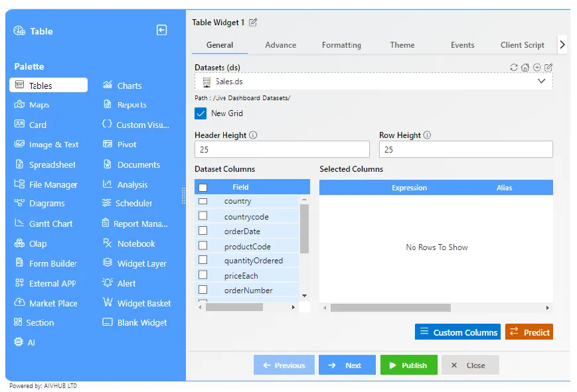Check the countrycode column checkbox

[203, 216]
